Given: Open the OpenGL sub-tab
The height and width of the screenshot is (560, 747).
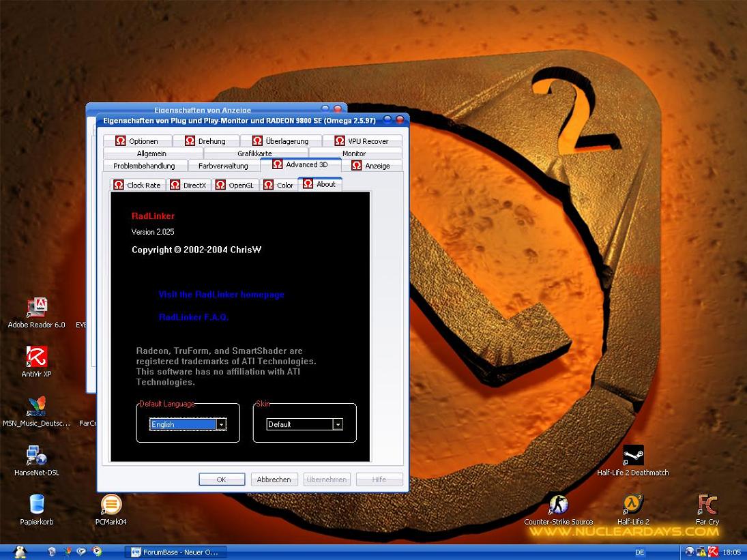Looking at the screenshot, I should pyautogui.click(x=235, y=186).
